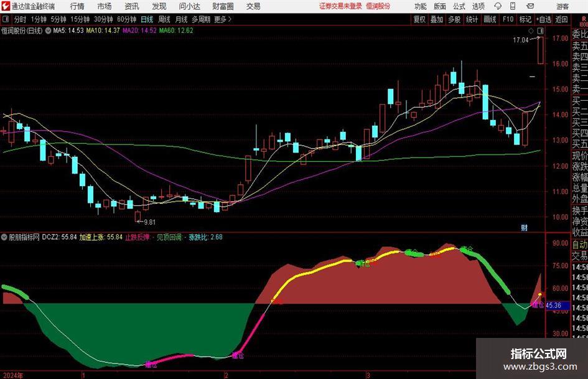588x379 pixels.
Task: Click 加速上涨: 55.84 label
Action: pos(101,237)
